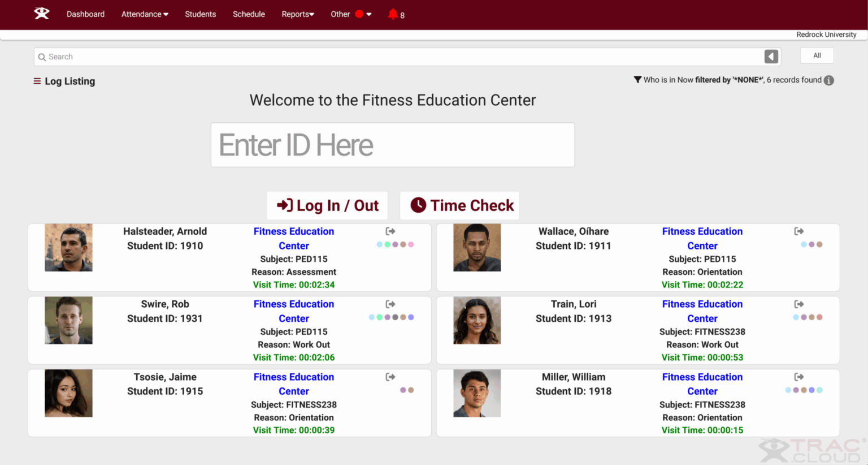Click the logout arrow icon for Wallace, Oíhare

799,231
